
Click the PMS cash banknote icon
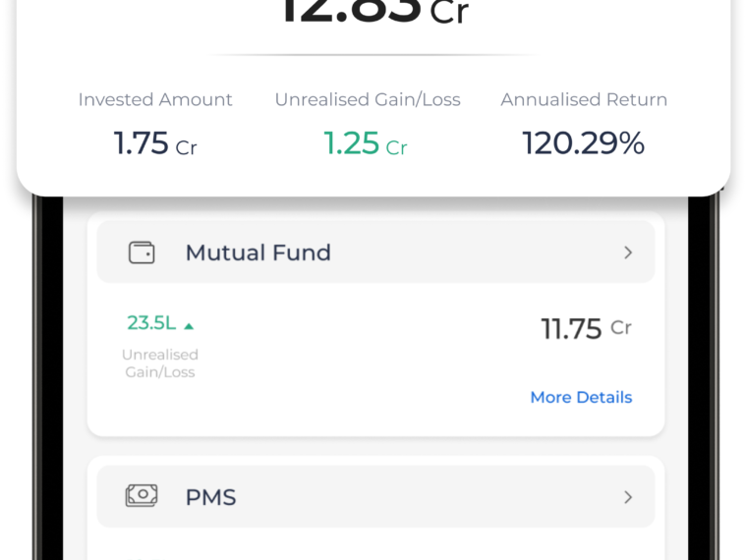[142, 496]
